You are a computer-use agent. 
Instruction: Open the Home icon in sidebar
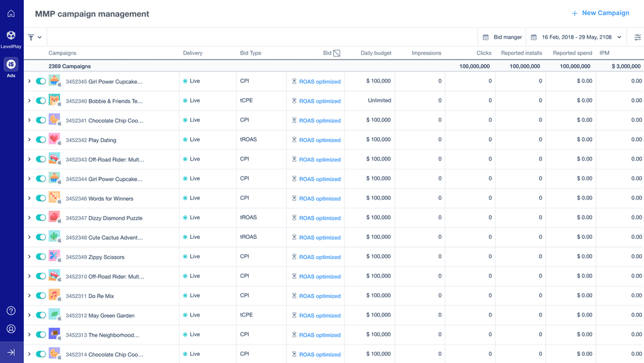11,13
